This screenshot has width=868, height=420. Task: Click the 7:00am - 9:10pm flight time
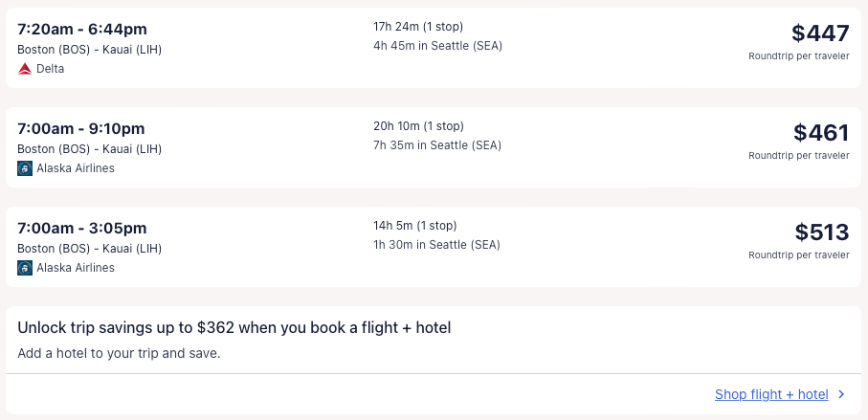click(x=81, y=128)
